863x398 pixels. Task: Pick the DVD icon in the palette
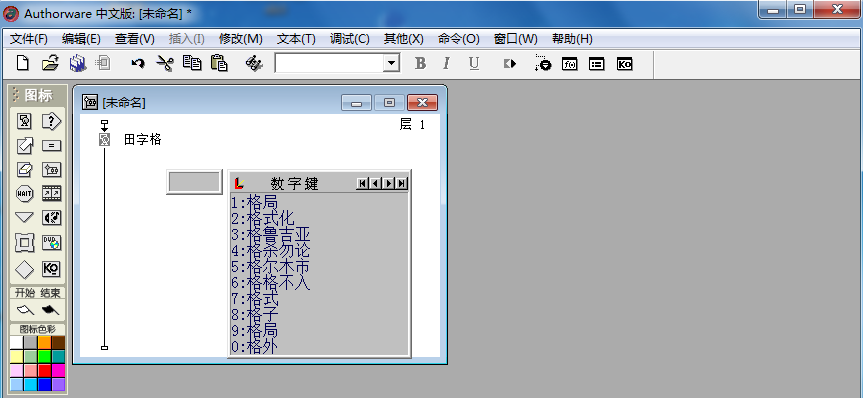(51, 243)
